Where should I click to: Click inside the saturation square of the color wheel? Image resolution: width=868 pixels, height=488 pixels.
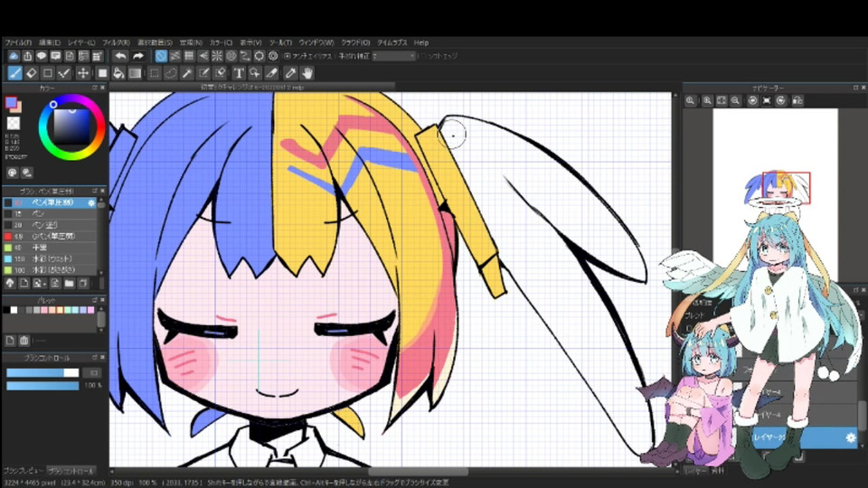(x=71, y=127)
